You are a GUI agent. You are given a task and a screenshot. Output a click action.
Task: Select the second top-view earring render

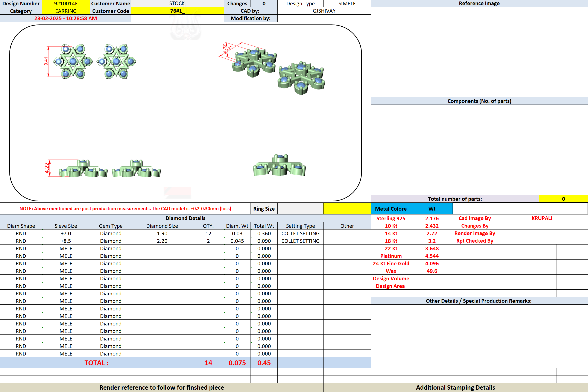[116, 61]
